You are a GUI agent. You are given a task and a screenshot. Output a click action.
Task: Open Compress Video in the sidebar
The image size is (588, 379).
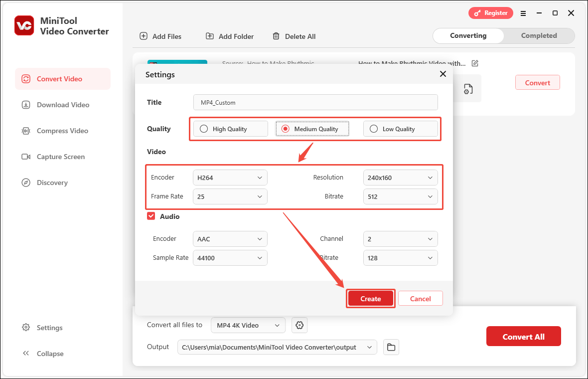[x=63, y=131]
